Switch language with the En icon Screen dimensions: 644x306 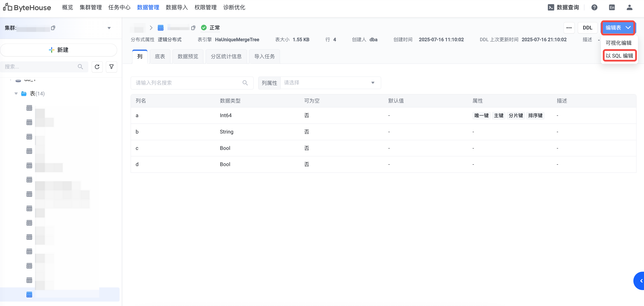[612, 8]
